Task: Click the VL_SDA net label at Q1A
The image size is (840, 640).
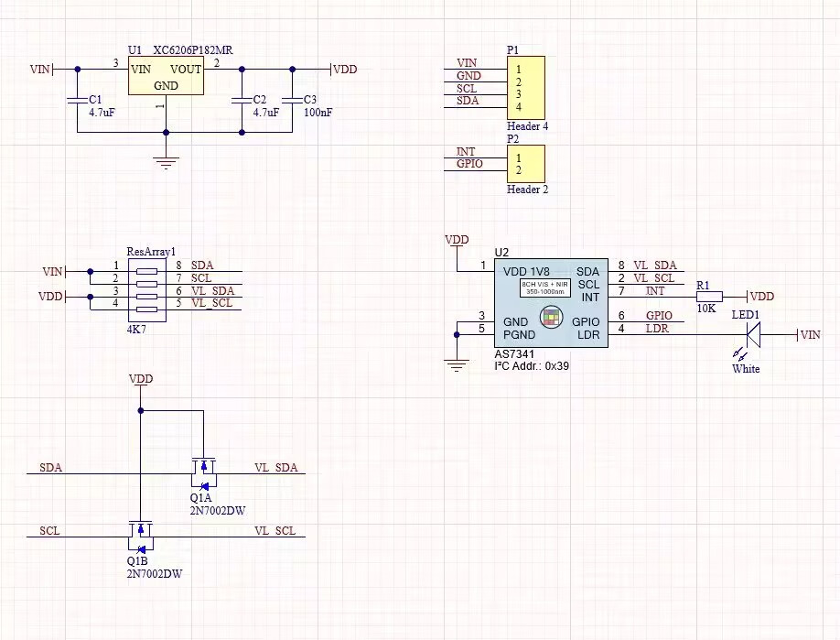Action: click(x=276, y=467)
